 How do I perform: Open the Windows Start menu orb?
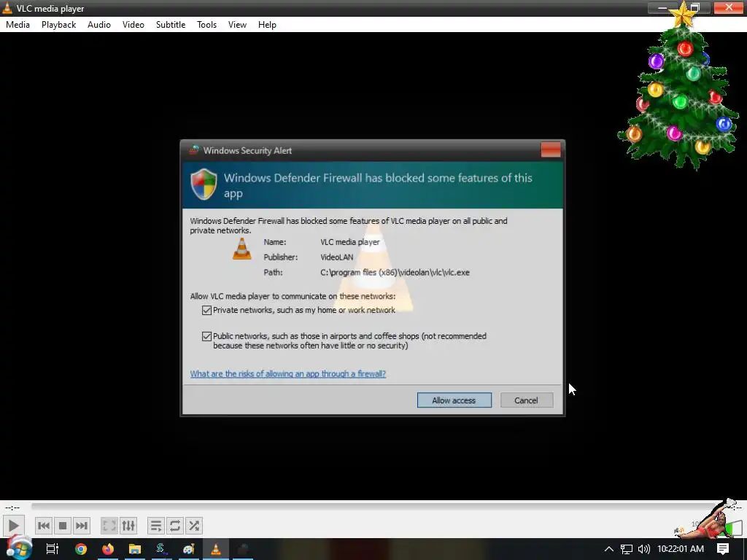pyautogui.click(x=19, y=548)
